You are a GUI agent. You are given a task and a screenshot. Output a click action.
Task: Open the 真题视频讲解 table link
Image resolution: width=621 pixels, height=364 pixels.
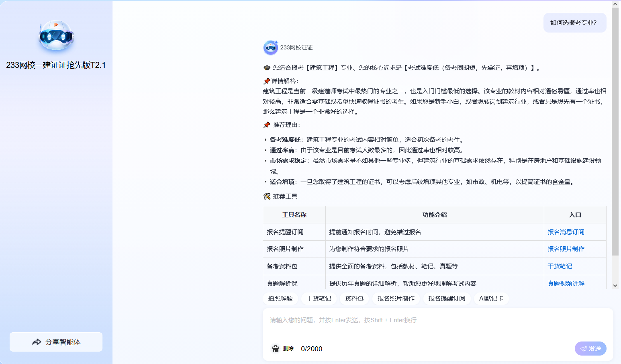pyautogui.click(x=566, y=284)
